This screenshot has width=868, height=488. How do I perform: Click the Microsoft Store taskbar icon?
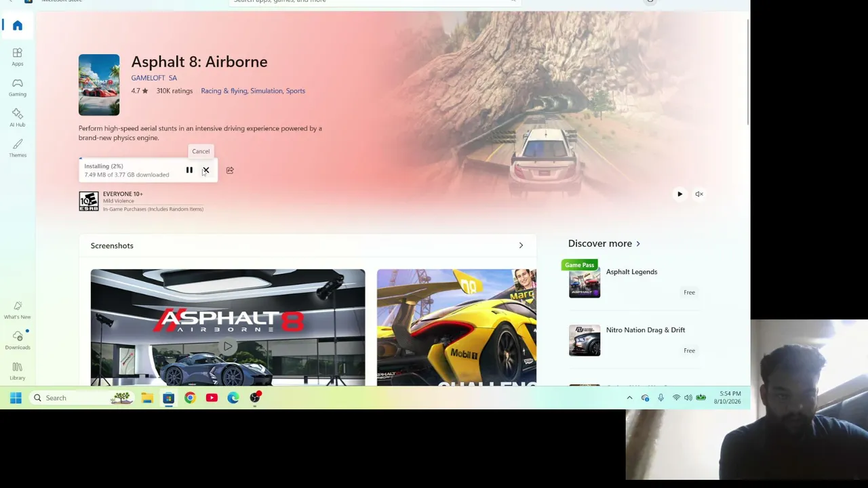[x=169, y=398]
